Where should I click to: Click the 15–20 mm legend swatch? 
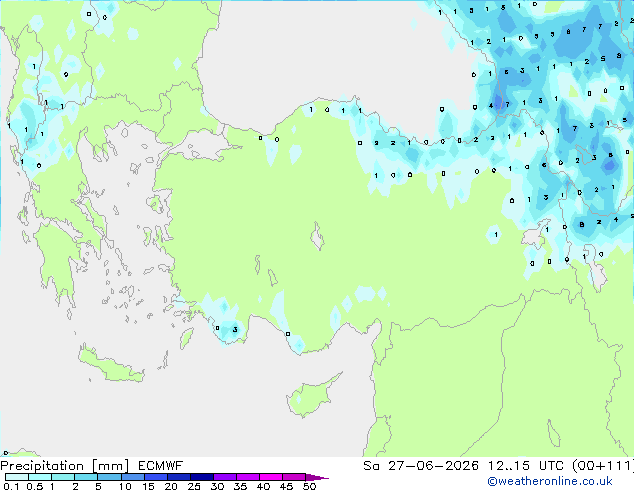point(155,477)
